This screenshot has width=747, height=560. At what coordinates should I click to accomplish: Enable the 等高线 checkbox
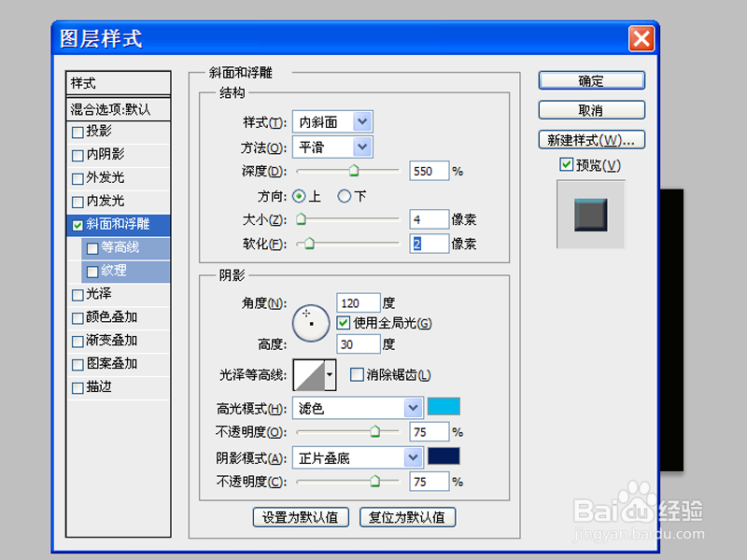point(92,248)
